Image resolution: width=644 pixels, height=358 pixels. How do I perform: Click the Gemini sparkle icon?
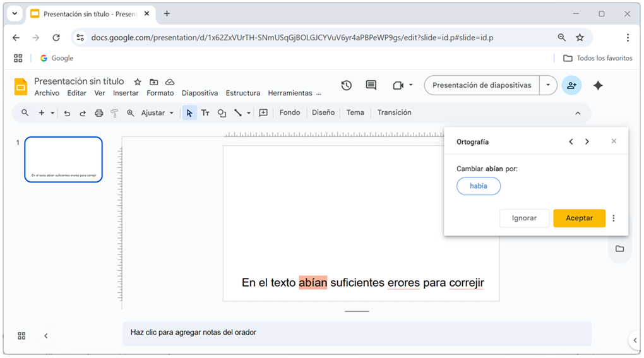pyautogui.click(x=598, y=85)
